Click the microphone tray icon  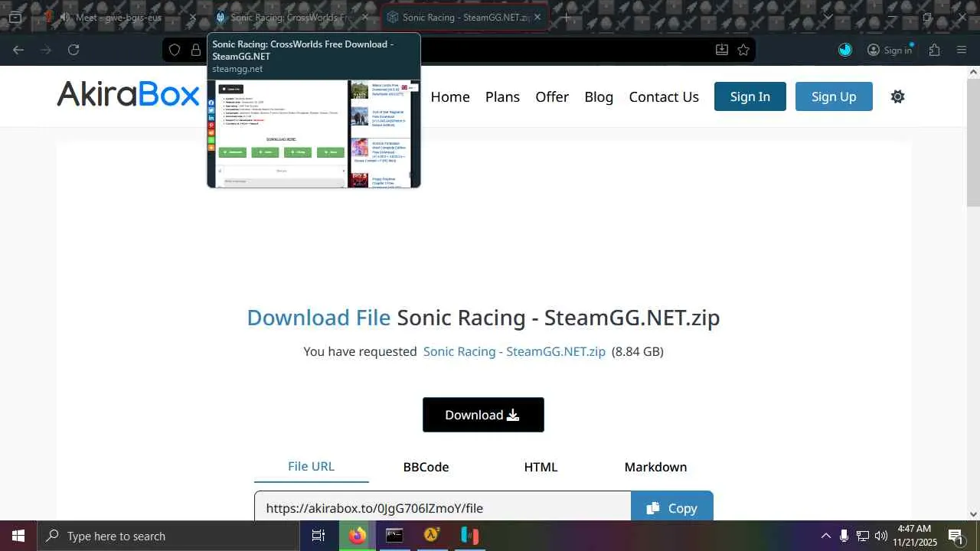(x=844, y=536)
